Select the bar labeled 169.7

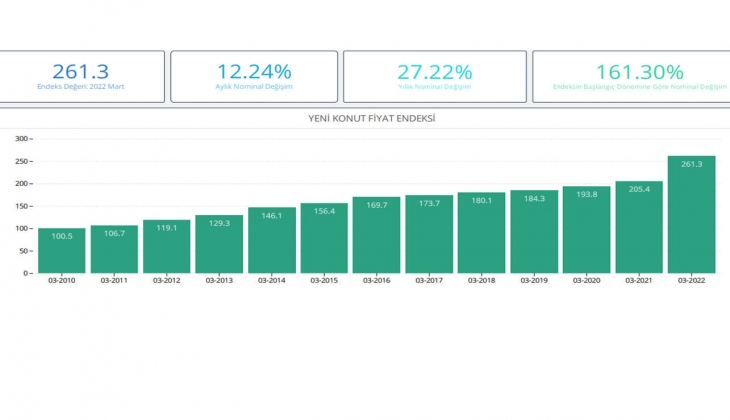pos(376,235)
